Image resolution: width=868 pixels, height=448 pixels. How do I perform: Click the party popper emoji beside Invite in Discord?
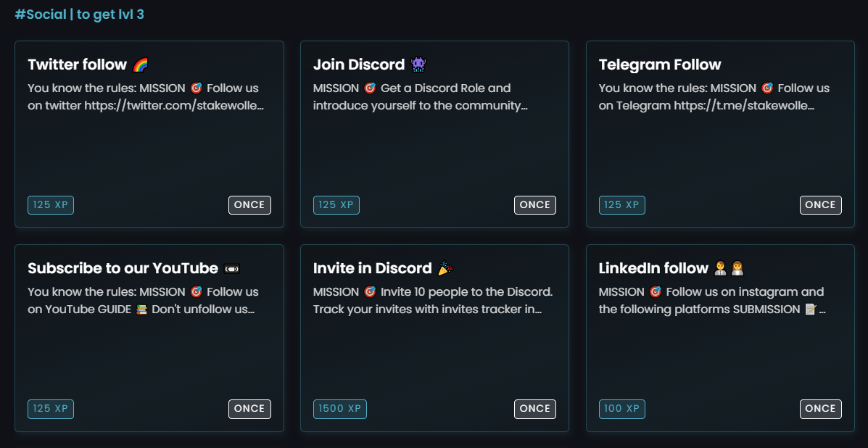tap(446, 268)
